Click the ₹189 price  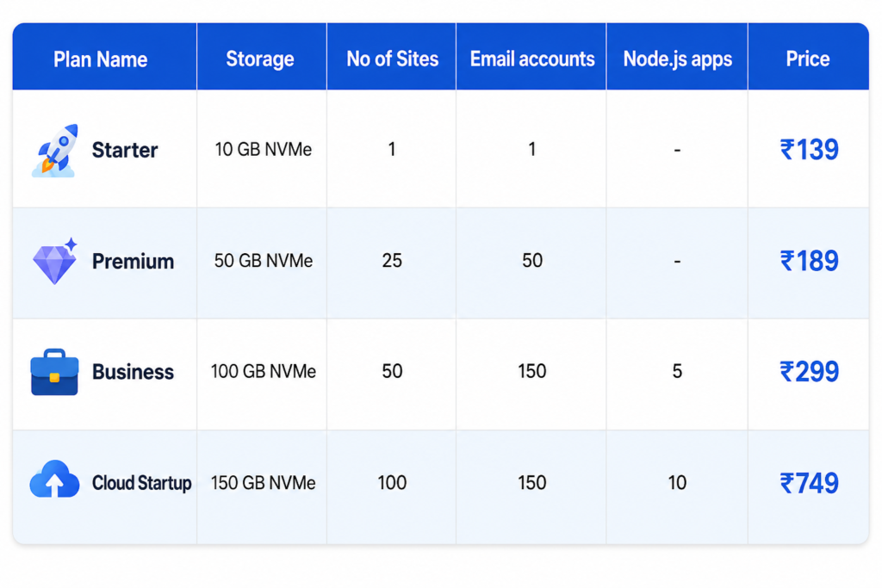[809, 262]
